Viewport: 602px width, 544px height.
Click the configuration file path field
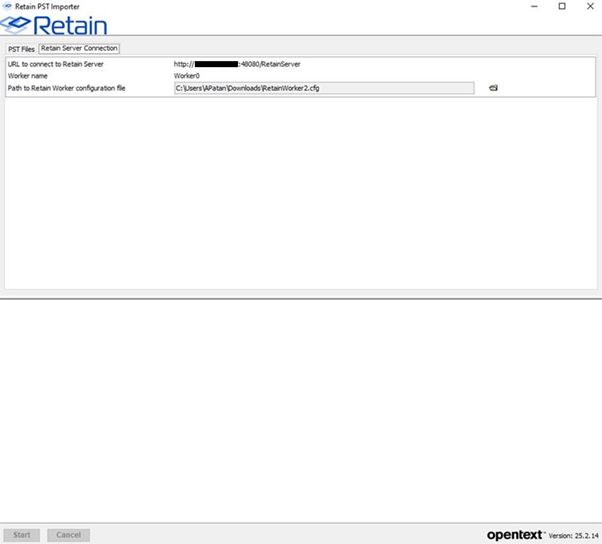tap(324, 88)
